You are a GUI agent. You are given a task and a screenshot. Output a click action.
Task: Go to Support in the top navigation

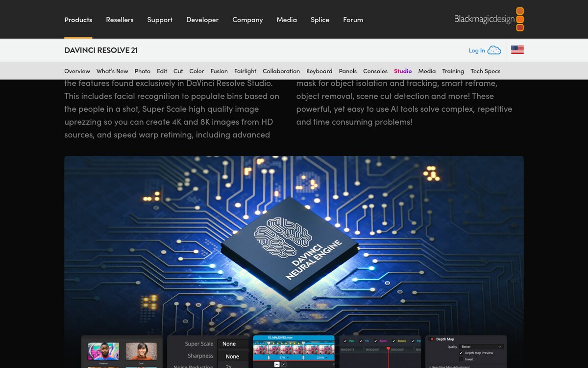[160, 20]
